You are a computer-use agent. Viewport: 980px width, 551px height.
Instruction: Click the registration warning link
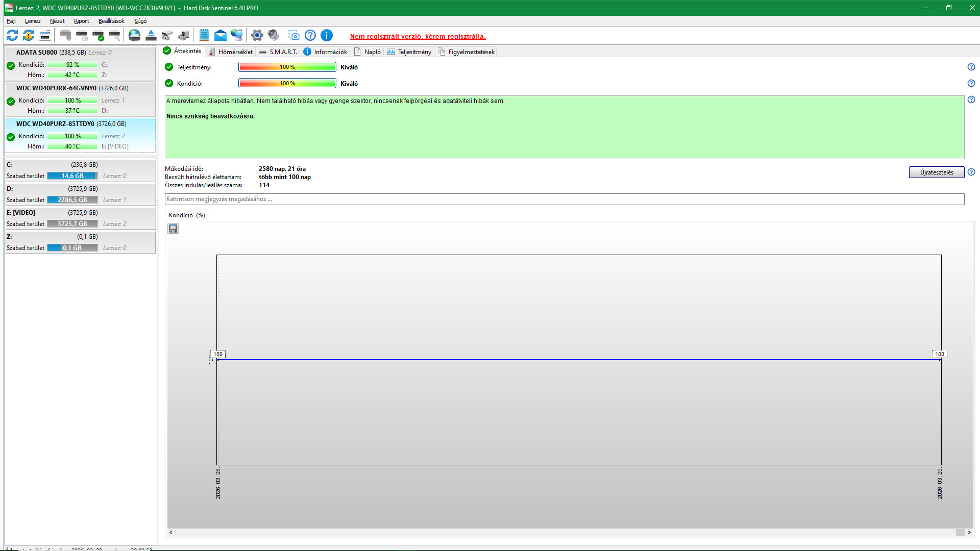pyautogui.click(x=418, y=36)
